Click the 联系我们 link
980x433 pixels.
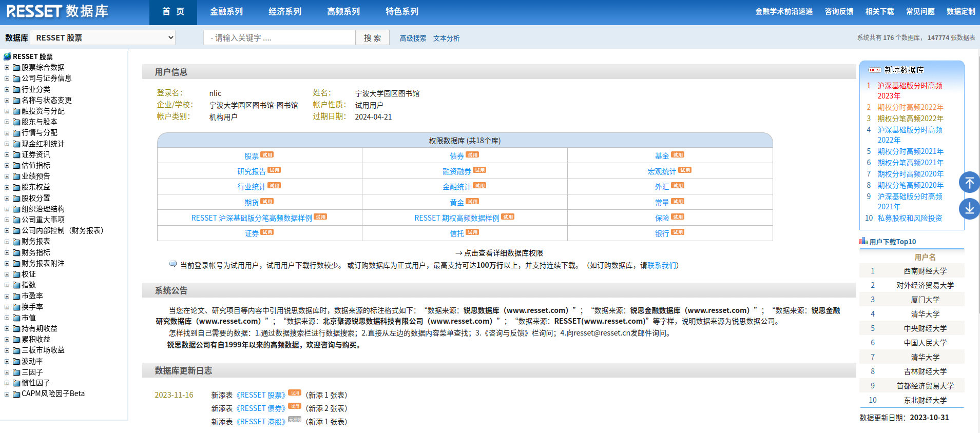click(x=662, y=265)
